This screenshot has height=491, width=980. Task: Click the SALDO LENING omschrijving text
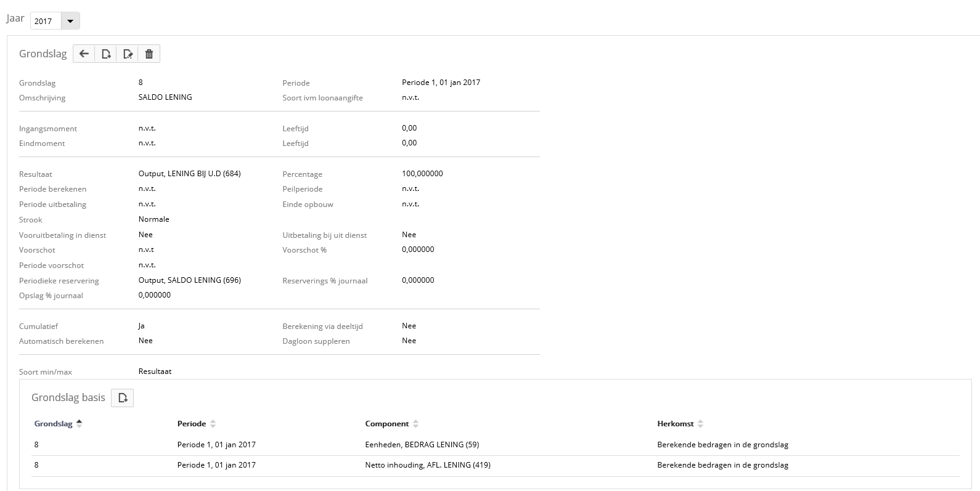165,97
